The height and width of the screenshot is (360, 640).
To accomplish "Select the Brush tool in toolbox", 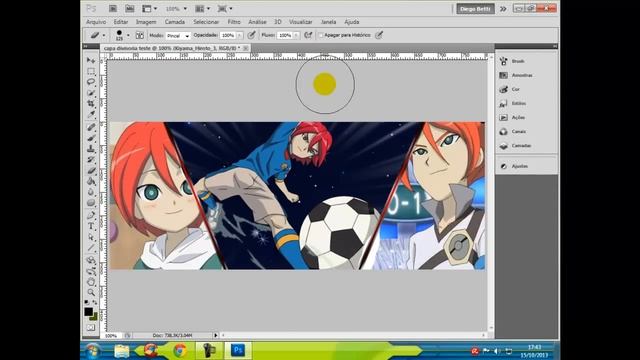I will (x=91, y=138).
